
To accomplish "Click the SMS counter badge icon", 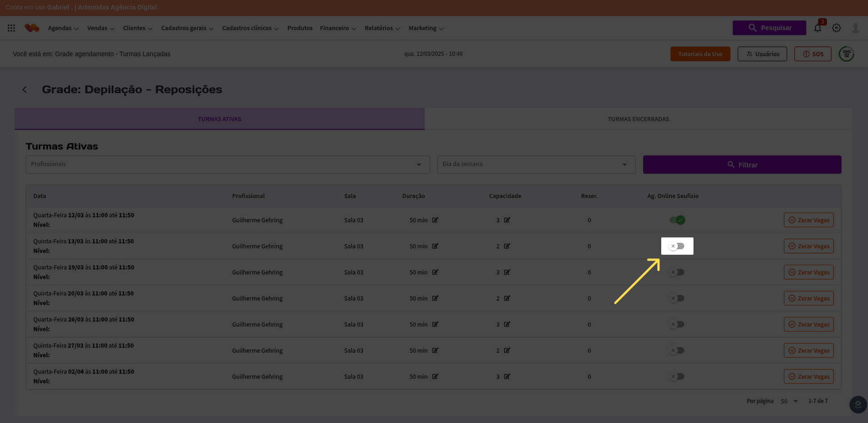I will pos(846,54).
